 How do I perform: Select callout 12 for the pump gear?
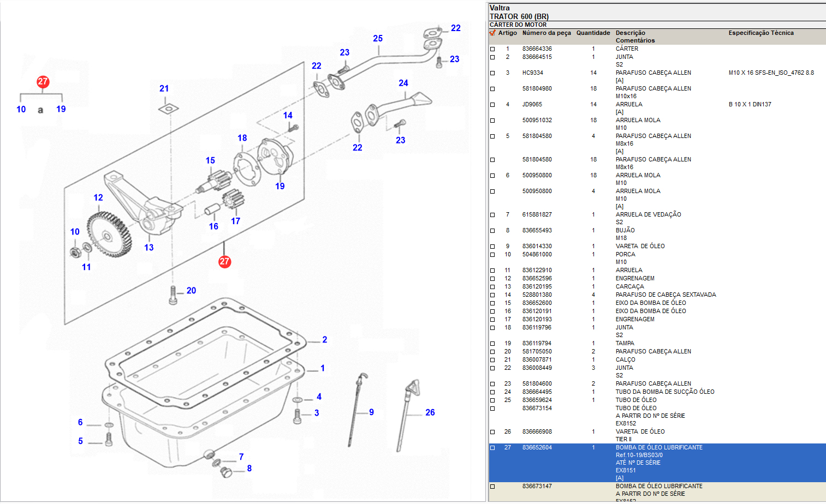[x=98, y=197]
